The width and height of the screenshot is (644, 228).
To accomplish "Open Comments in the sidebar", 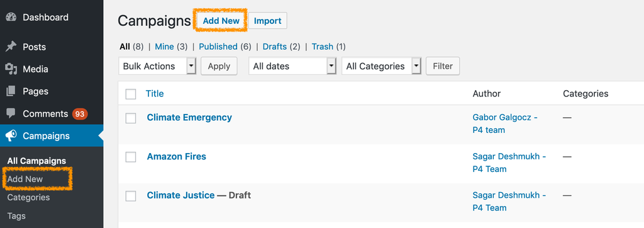I will (x=45, y=113).
